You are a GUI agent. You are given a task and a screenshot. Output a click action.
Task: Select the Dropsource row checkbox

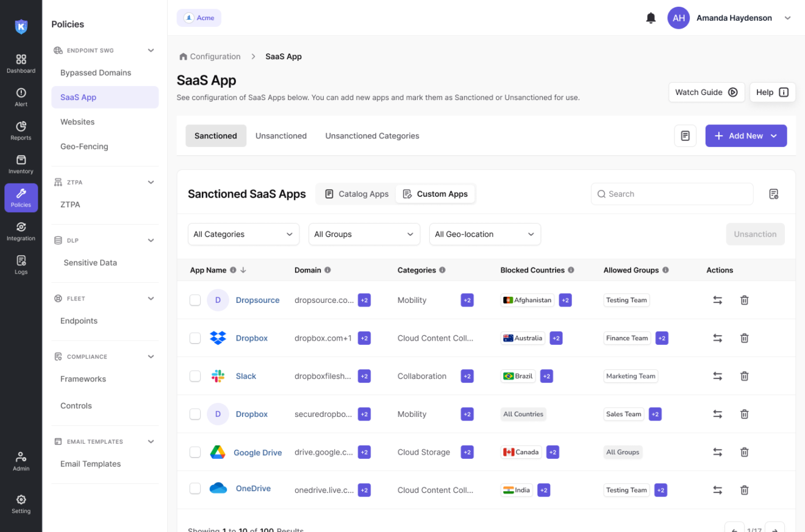tap(195, 300)
